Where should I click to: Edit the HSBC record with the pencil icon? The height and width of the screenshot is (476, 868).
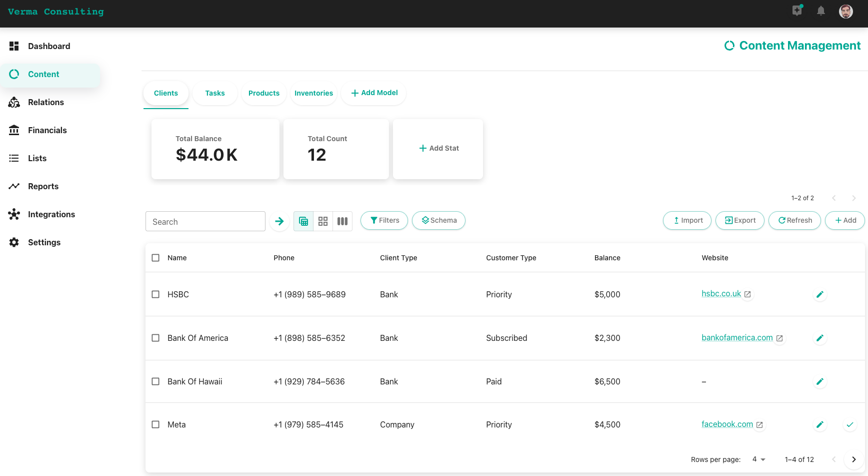pyautogui.click(x=820, y=294)
